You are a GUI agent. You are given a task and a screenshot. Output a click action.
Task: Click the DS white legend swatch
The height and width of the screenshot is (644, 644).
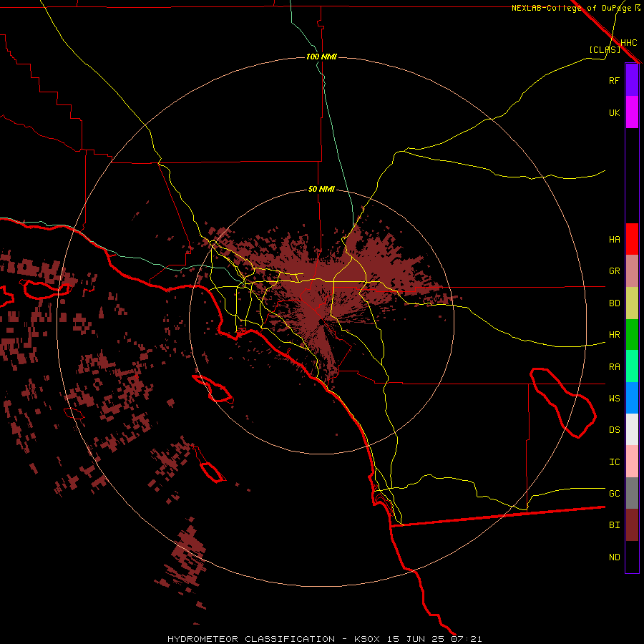[x=632, y=429]
